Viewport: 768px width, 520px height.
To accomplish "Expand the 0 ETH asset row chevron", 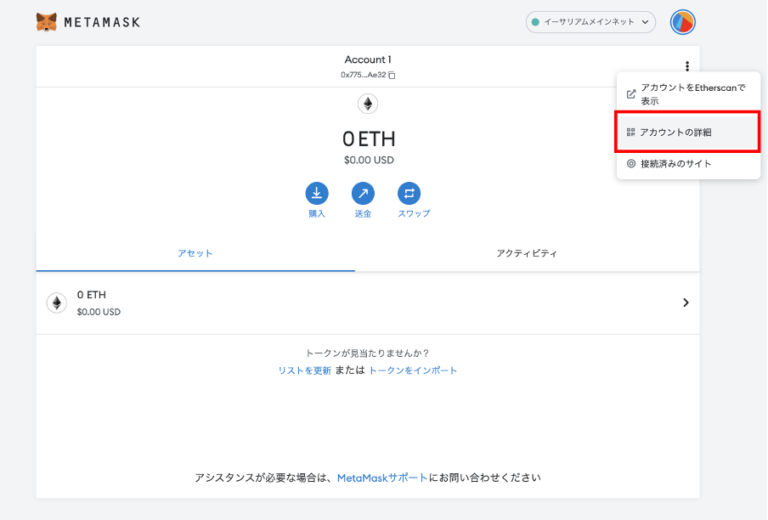I will pyautogui.click(x=685, y=302).
